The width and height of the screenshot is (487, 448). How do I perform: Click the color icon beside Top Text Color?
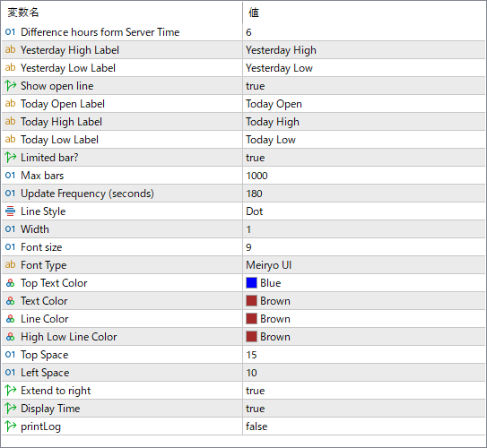10,283
